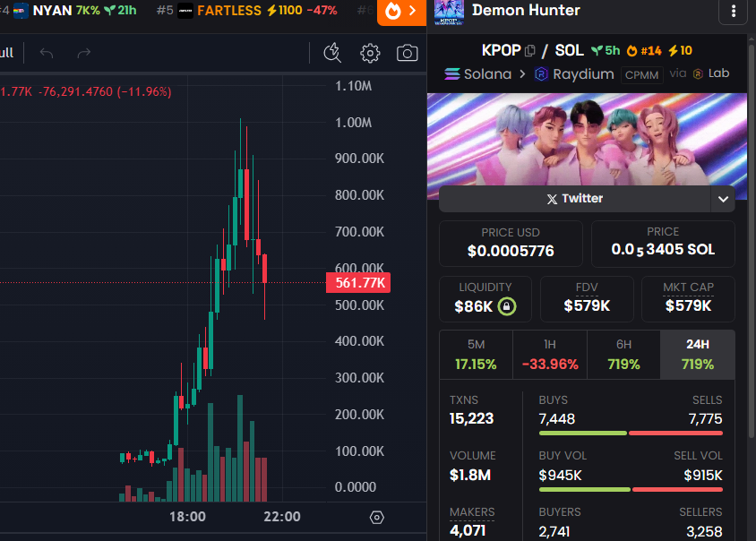This screenshot has width=756, height=541.
Task: Click the FARTLESS token icon
Action: (x=185, y=11)
